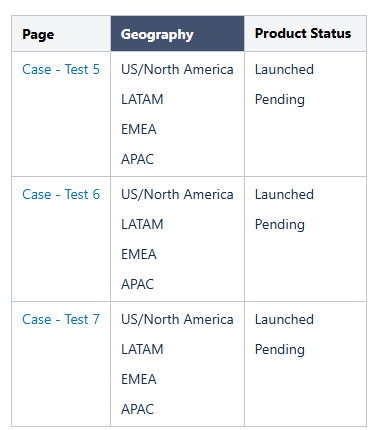Screen dimensions: 392x430
Task: Click Launched status in Test 7 row
Action: click(x=284, y=319)
